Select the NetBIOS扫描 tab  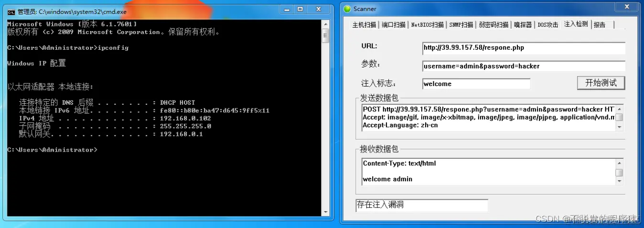428,25
